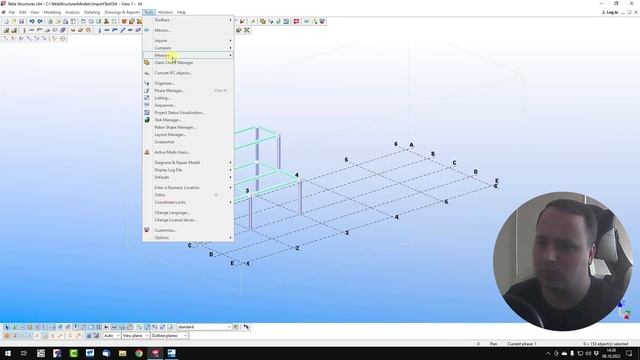Select the Sequencer menu entry
Screen dimensions: 640x360
(x=188, y=105)
